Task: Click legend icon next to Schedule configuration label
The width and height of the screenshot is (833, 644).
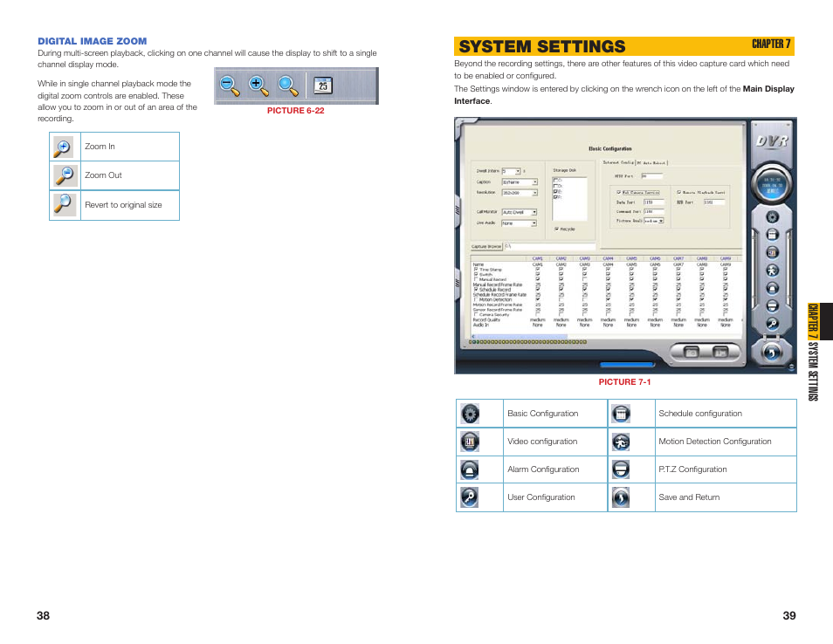Action: pyautogui.click(x=621, y=414)
